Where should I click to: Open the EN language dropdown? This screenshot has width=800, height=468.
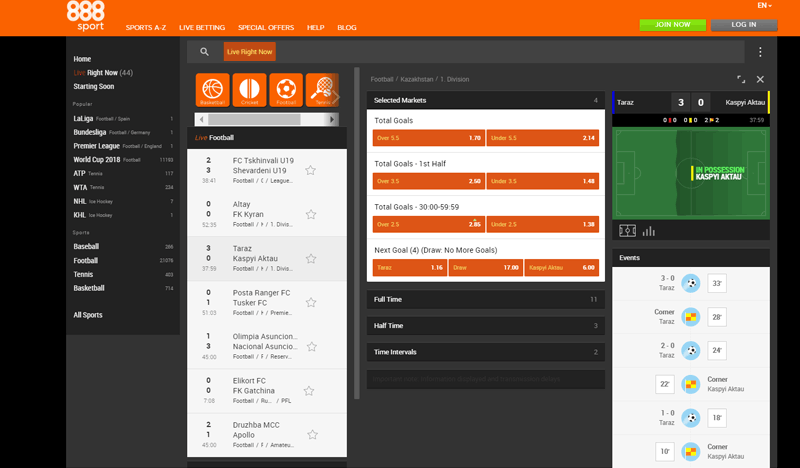coord(765,6)
